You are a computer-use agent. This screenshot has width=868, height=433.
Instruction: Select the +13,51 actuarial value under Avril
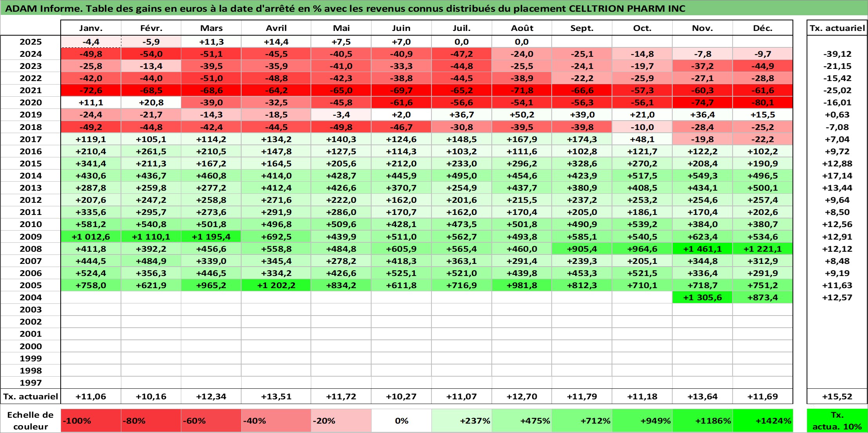coord(276,397)
